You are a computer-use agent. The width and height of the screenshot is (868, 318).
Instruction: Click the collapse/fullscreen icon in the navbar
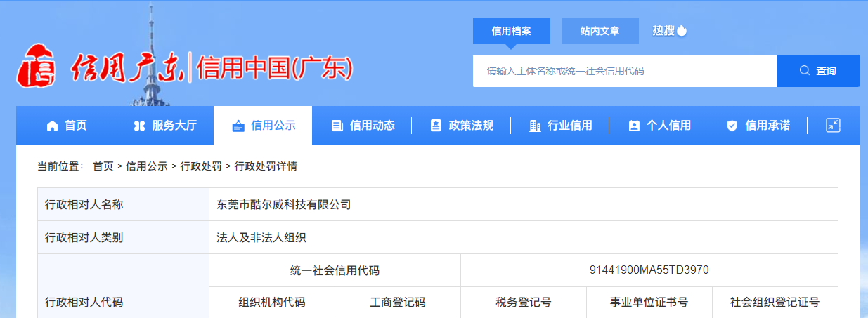point(833,126)
